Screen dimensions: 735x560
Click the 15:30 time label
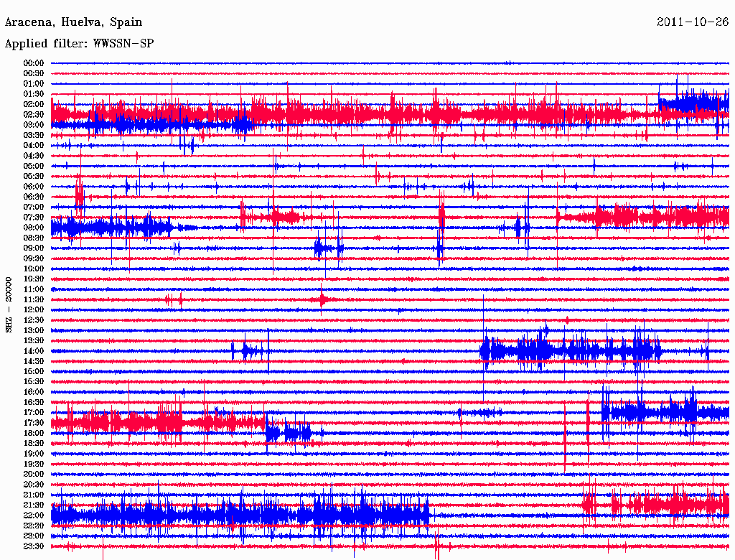(x=33, y=382)
